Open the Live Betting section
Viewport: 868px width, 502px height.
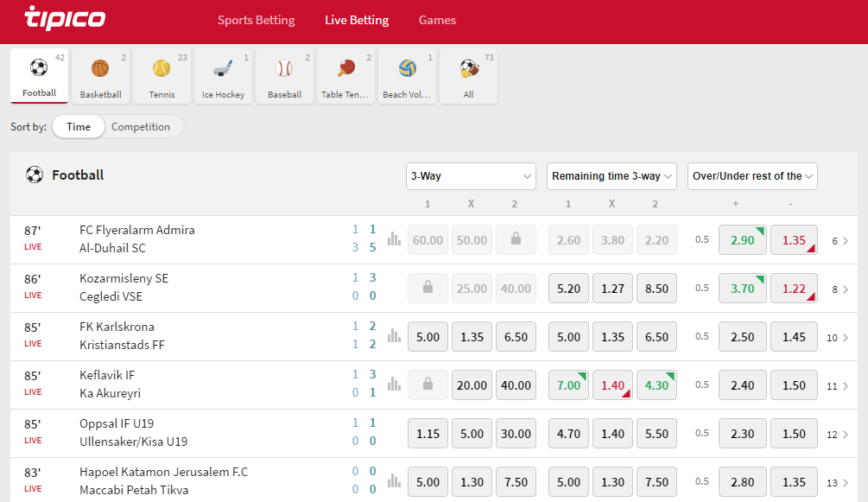[357, 20]
